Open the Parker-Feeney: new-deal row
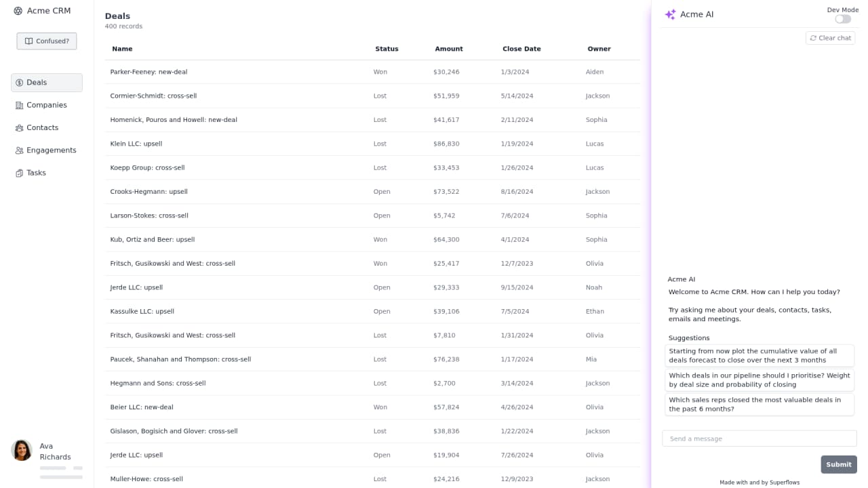The width and height of the screenshot is (868, 488). (372, 72)
